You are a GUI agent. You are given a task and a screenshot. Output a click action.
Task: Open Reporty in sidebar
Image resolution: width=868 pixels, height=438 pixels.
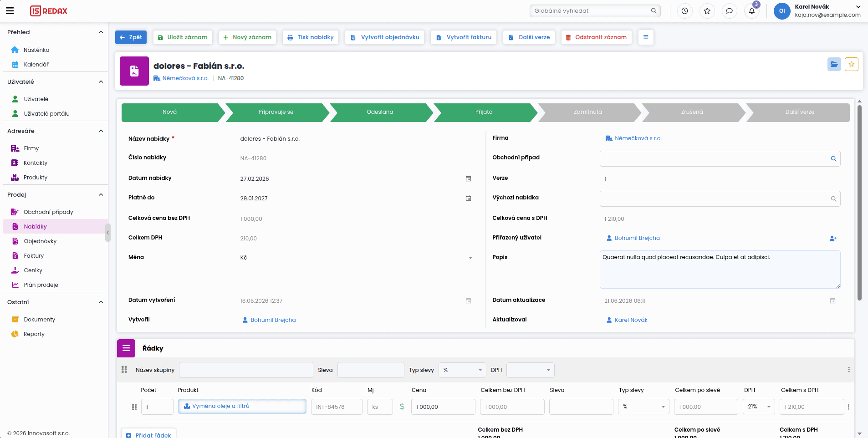(x=34, y=334)
